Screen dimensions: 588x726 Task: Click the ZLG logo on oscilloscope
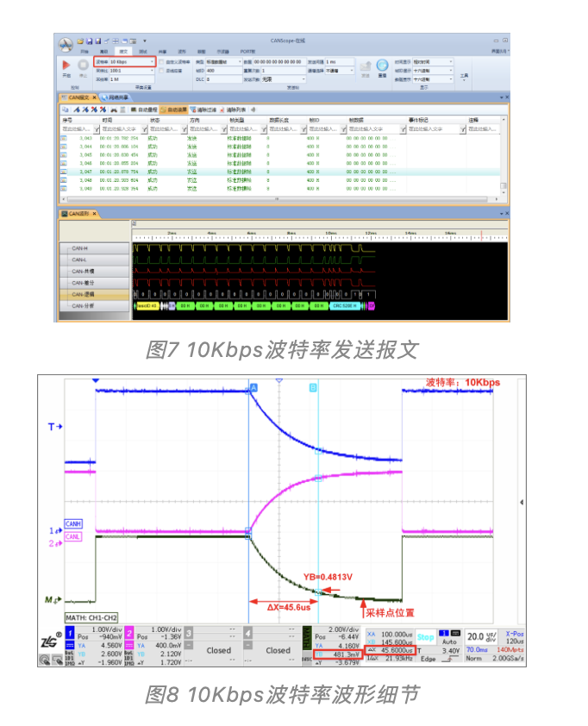(x=51, y=641)
